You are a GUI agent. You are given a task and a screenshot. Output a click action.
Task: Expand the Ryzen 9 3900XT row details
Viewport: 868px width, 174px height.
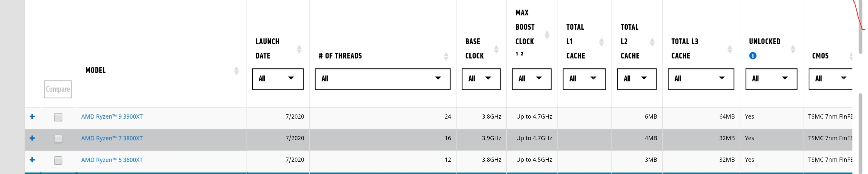[x=32, y=116]
